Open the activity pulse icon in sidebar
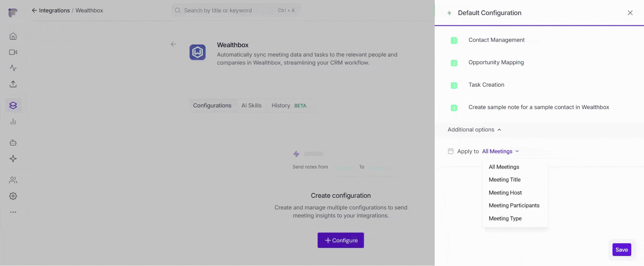 click(13, 68)
